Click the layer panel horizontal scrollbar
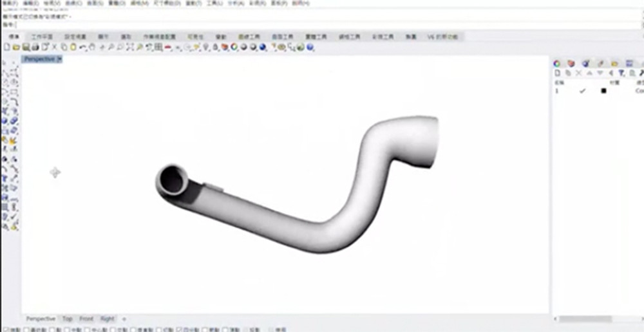 pyautogui.click(x=585, y=319)
